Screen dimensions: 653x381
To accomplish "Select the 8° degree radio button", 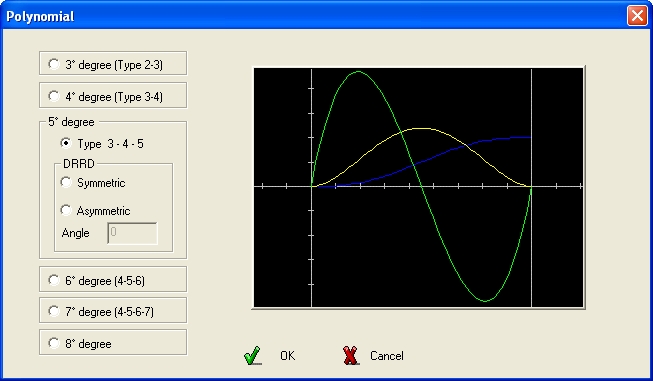I will tap(54, 343).
